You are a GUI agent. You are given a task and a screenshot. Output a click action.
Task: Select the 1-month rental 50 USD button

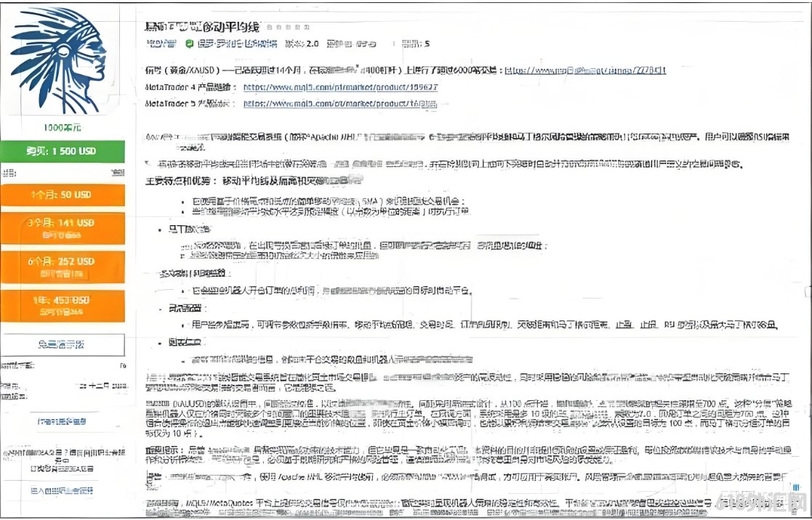click(x=62, y=195)
